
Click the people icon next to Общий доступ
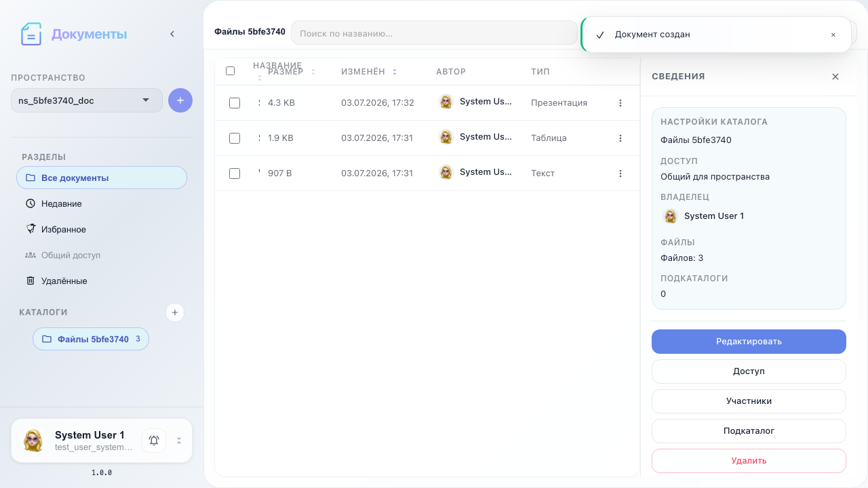pos(31,255)
